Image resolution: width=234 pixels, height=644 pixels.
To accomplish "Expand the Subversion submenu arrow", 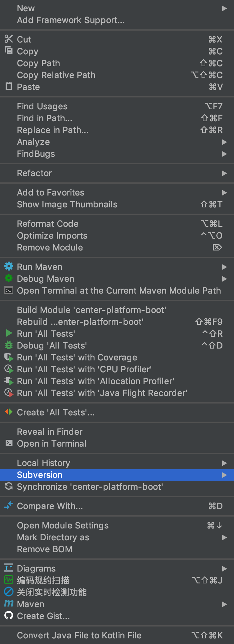I will pos(224,475).
